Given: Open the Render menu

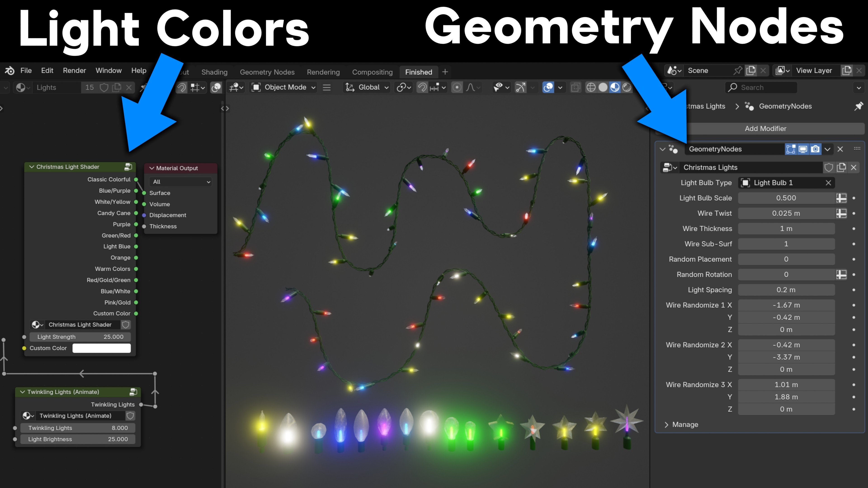Looking at the screenshot, I should click(74, 70).
